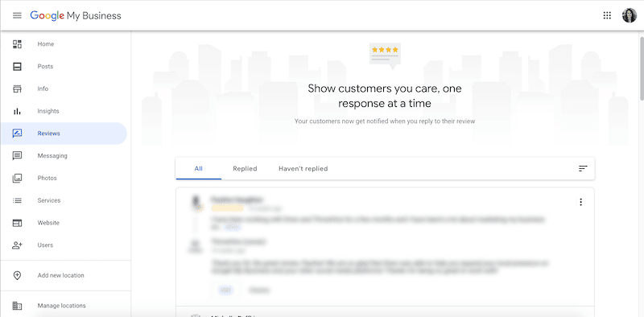Open the Info section label
This screenshot has width=644, height=317.
click(x=43, y=89)
